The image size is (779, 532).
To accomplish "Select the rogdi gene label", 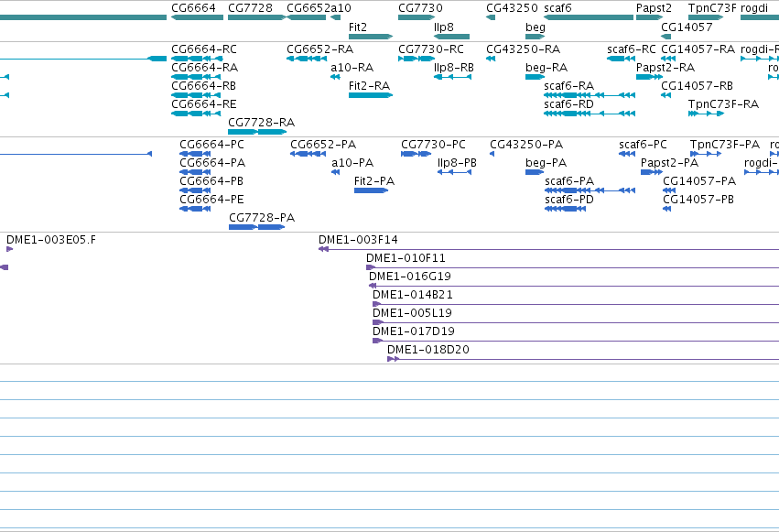I will click(x=754, y=8).
